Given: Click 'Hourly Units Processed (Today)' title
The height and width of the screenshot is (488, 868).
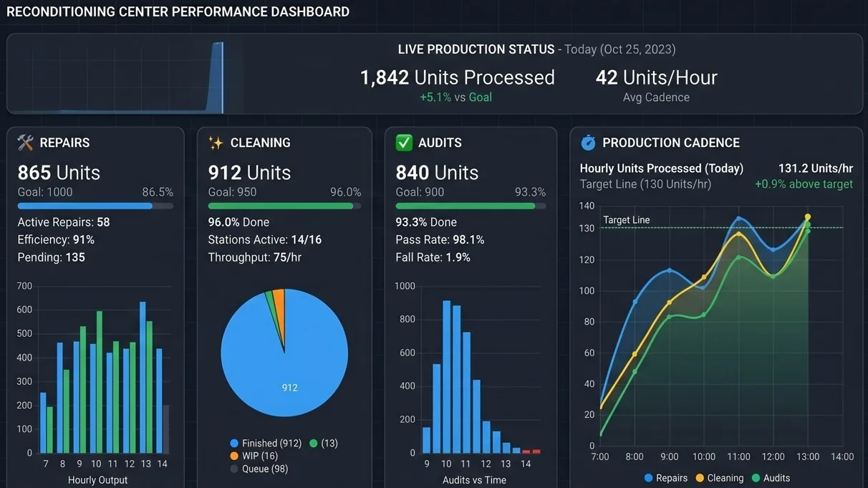Looking at the screenshot, I should [662, 168].
